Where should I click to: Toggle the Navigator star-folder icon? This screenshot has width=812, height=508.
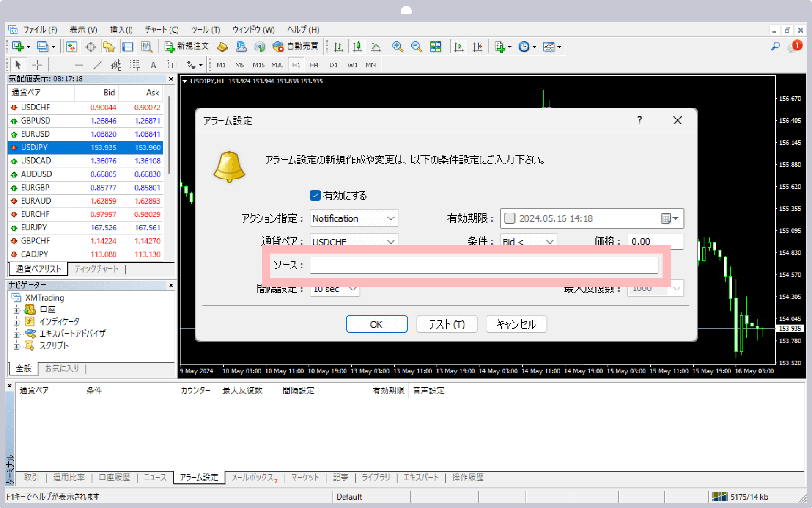pos(109,47)
